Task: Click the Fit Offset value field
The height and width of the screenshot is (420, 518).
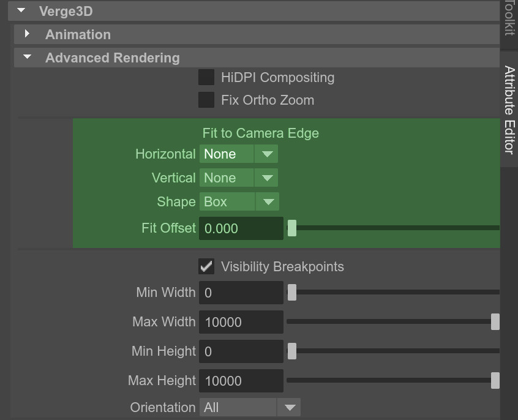Action: point(241,228)
